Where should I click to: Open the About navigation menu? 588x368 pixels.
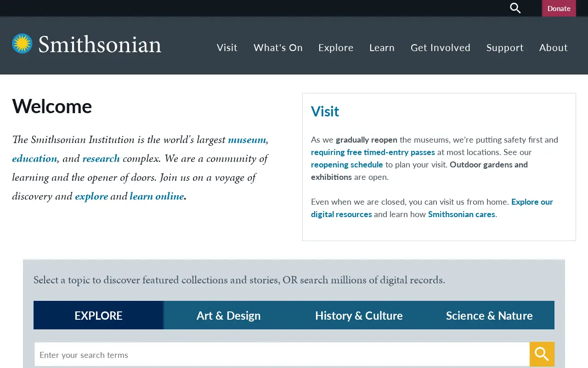[554, 47]
